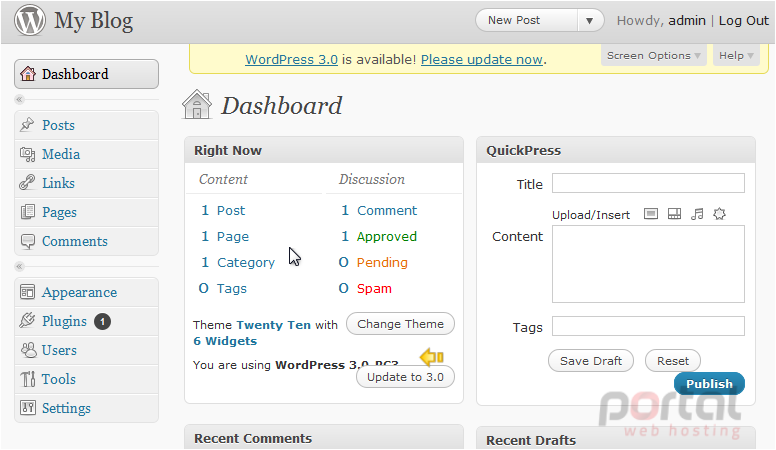Viewport: 776px width, 450px height.
Task: Open the Dashboard menu item
Action: (87, 74)
